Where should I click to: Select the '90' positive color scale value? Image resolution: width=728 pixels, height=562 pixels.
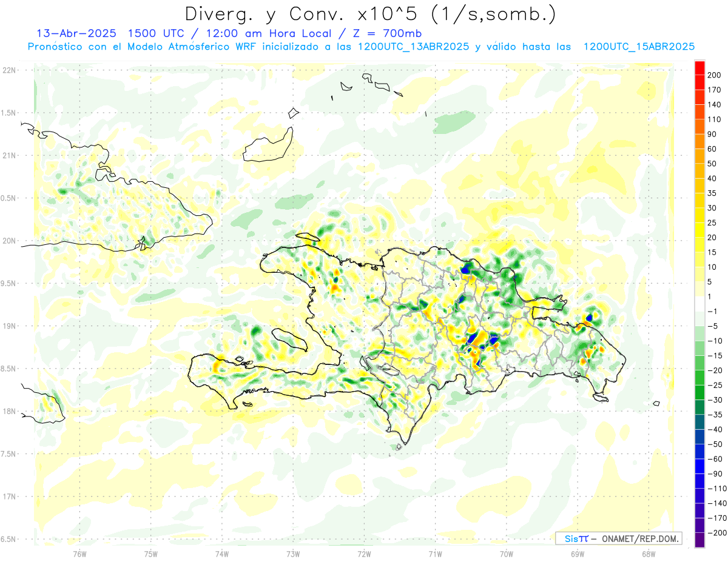713,134
